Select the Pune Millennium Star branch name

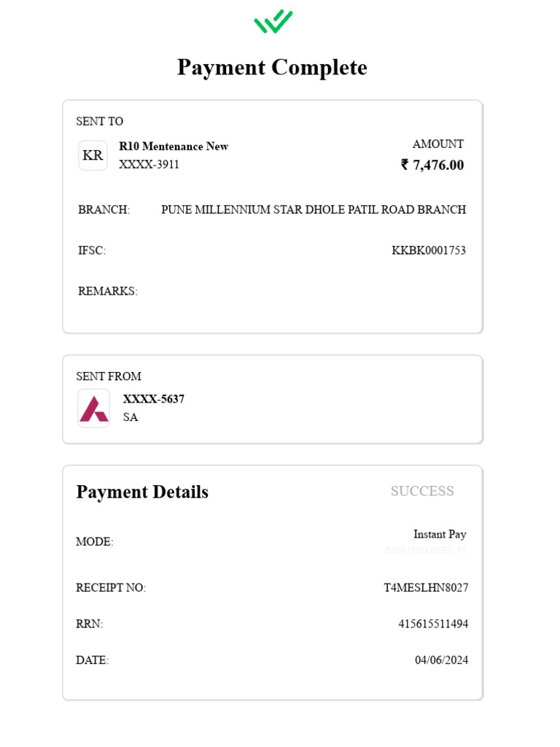tap(314, 210)
